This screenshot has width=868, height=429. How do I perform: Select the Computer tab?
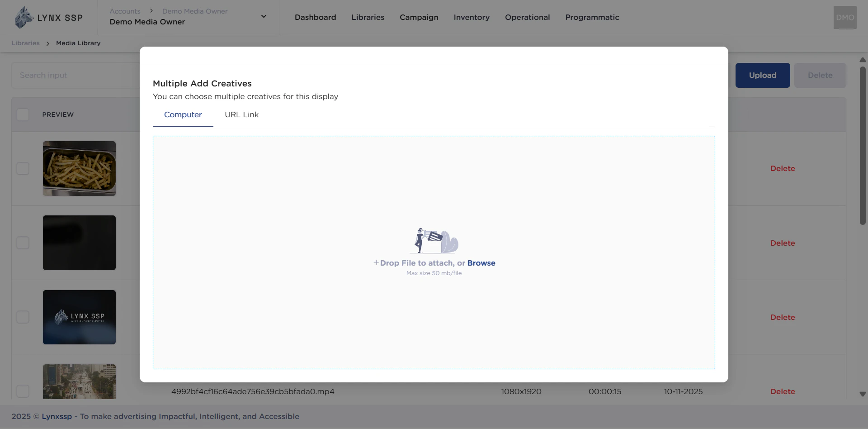(183, 115)
